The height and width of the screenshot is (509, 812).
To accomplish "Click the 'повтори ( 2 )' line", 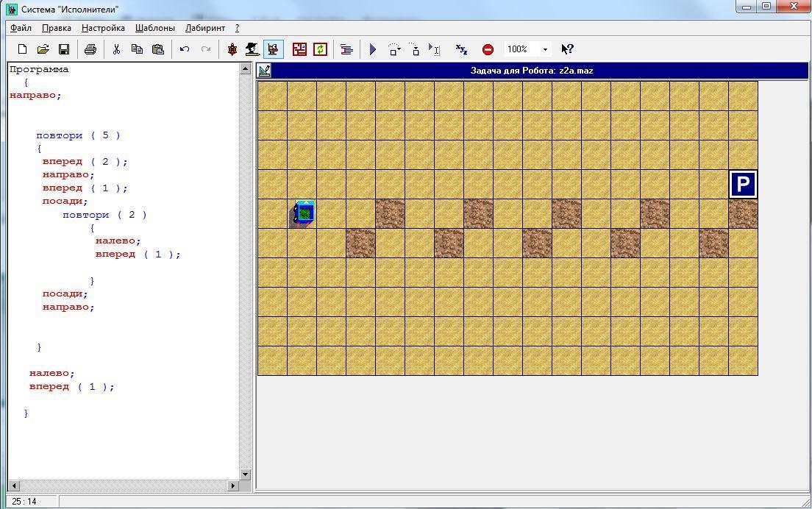I will point(104,214).
